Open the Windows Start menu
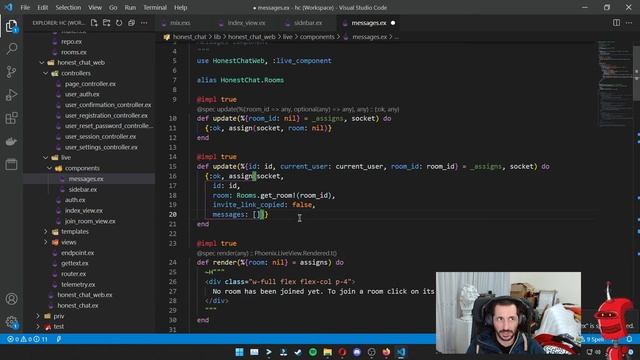The width and height of the screenshot is (640, 360). pos(239,352)
